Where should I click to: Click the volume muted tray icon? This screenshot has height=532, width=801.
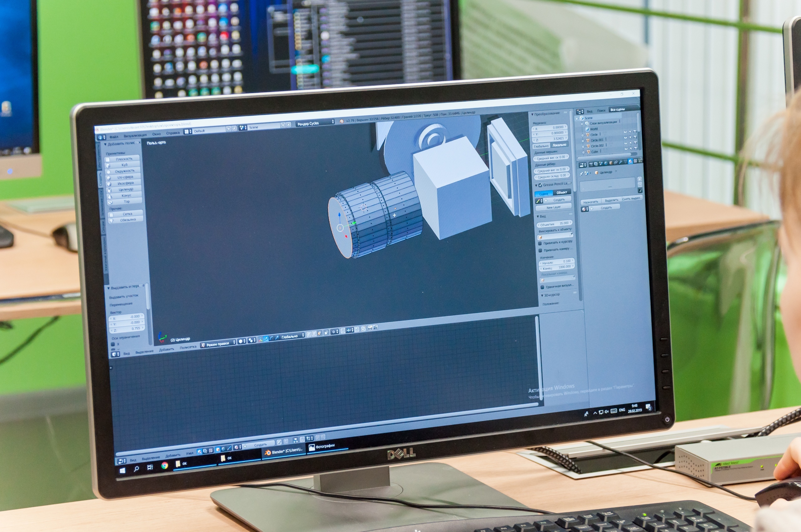[607, 412]
